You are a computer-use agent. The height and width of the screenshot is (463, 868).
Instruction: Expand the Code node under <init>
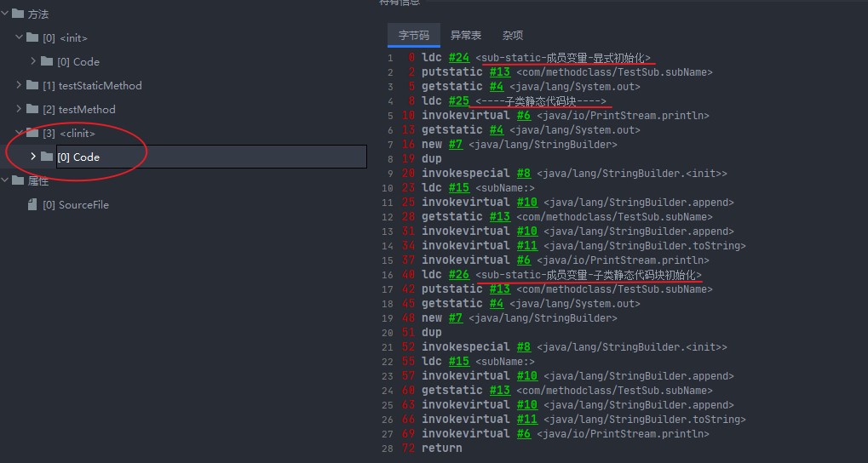click(x=34, y=61)
